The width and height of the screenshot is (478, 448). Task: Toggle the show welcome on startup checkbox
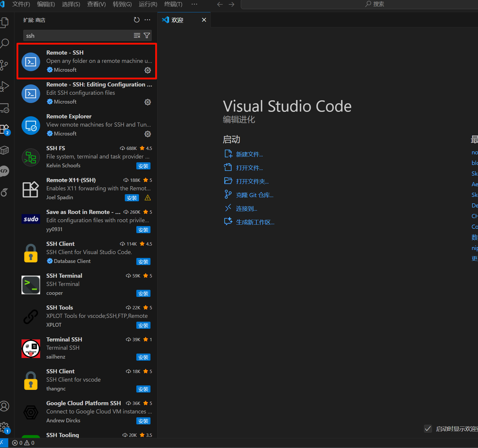pyautogui.click(x=428, y=429)
